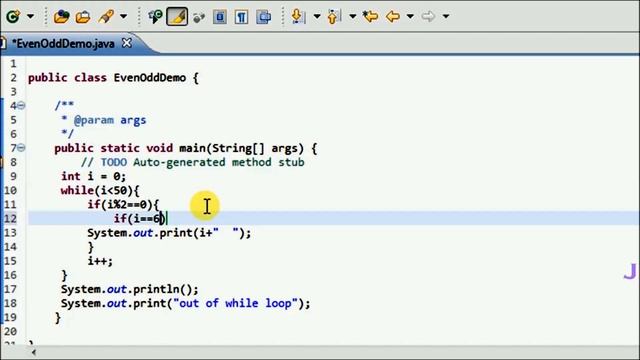This screenshot has height=360, width=640.
Task: Click the task marker beside line 8
Action: pyautogui.click(x=2, y=162)
